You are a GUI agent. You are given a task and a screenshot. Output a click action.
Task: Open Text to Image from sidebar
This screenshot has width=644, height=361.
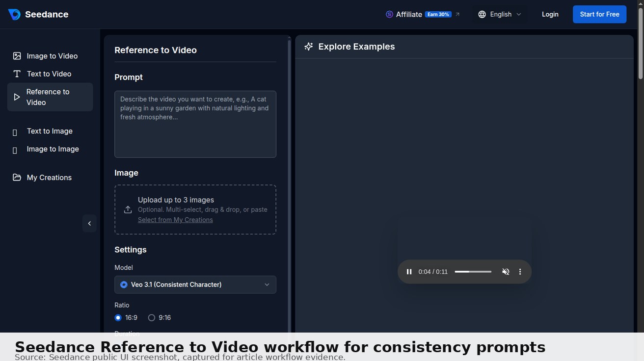coord(50,131)
